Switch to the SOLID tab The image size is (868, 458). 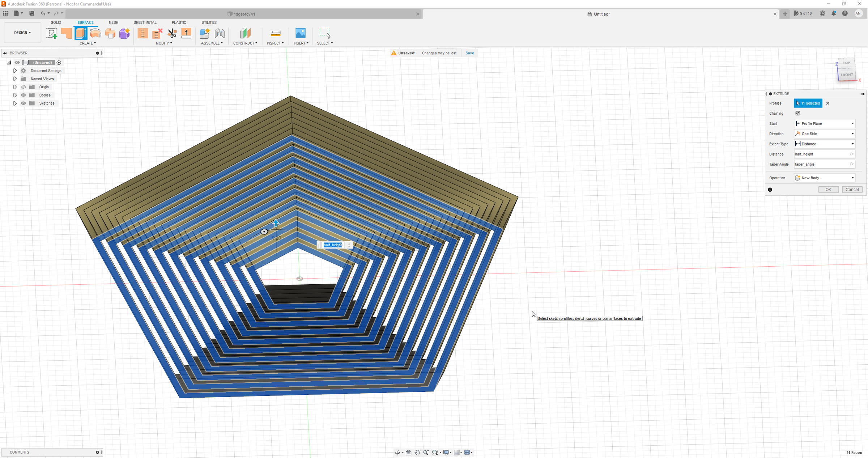click(56, 22)
